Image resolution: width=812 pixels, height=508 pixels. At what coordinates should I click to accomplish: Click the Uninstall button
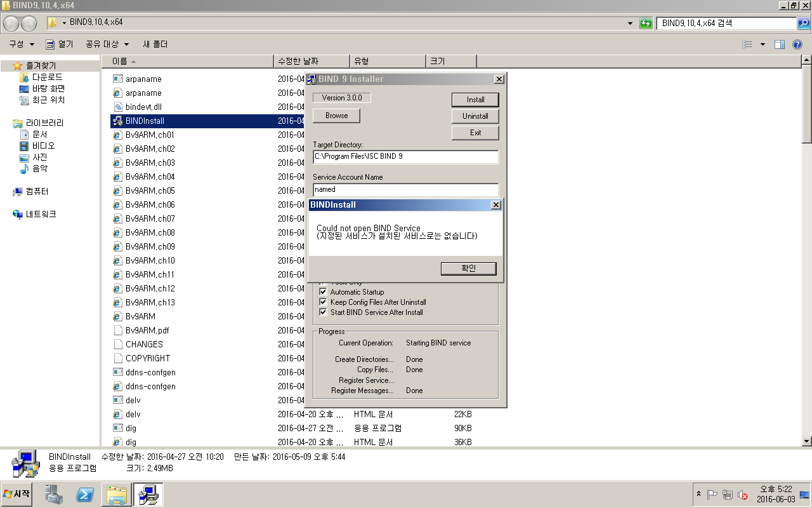pyautogui.click(x=475, y=116)
